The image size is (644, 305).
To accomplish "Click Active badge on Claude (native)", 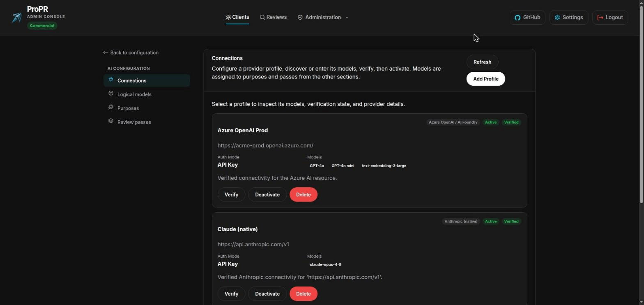I will click(491, 221).
